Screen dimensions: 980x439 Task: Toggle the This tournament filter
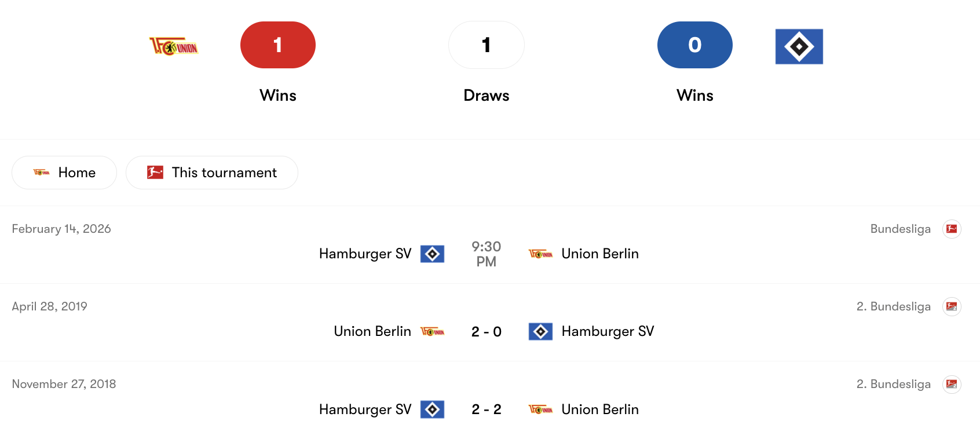tap(212, 172)
